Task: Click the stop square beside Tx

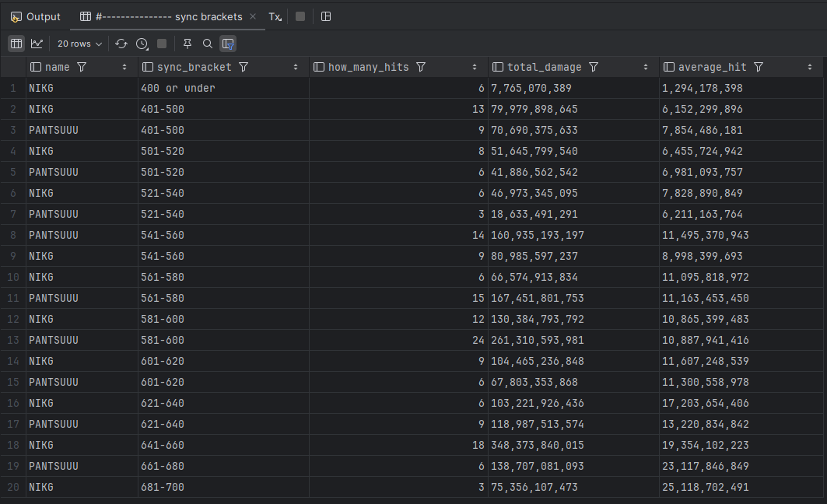Action: [300, 17]
